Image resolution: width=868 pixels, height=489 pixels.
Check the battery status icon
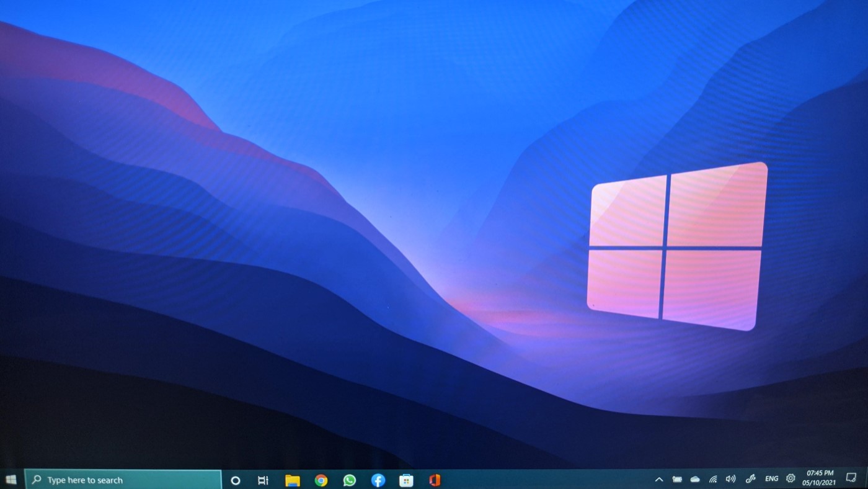click(677, 479)
